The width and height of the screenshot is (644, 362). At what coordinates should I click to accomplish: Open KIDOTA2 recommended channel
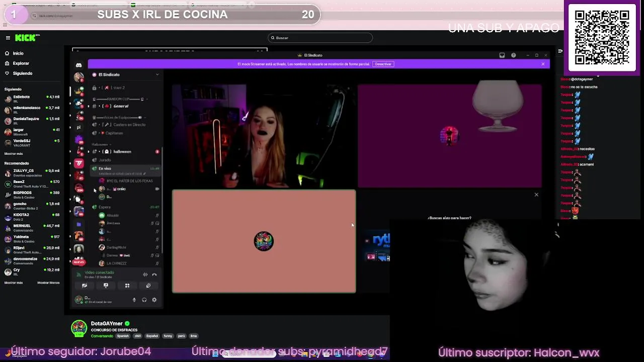point(32,217)
